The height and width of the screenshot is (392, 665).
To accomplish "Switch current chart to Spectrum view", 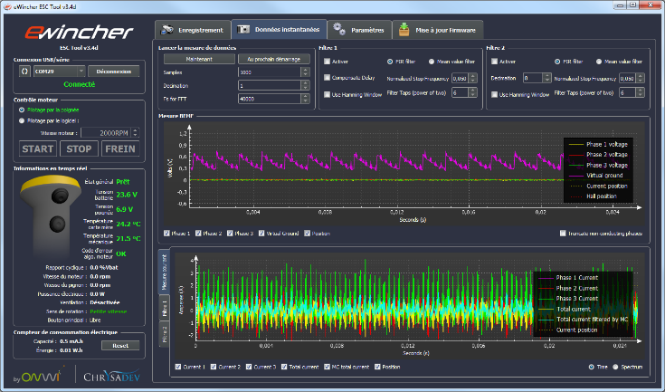I will click(615, 367).
